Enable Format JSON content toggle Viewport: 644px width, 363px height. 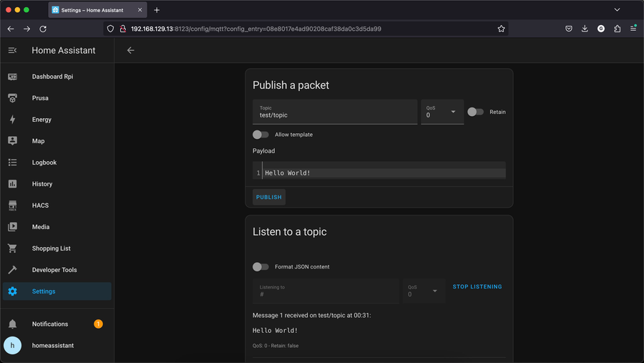[260, 267]
